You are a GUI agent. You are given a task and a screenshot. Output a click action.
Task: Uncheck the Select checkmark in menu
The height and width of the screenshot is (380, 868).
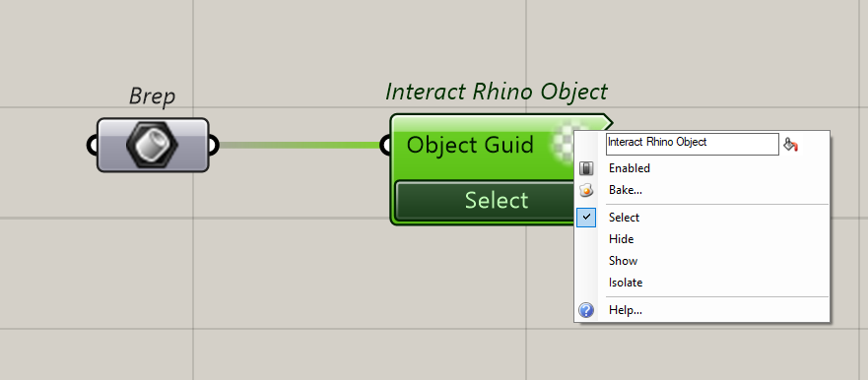(586, 218)
